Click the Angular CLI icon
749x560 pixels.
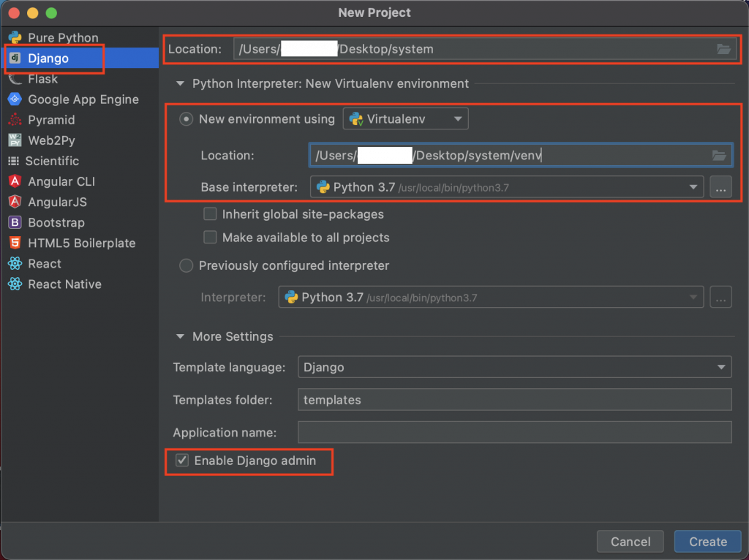(x=15, y=181)
